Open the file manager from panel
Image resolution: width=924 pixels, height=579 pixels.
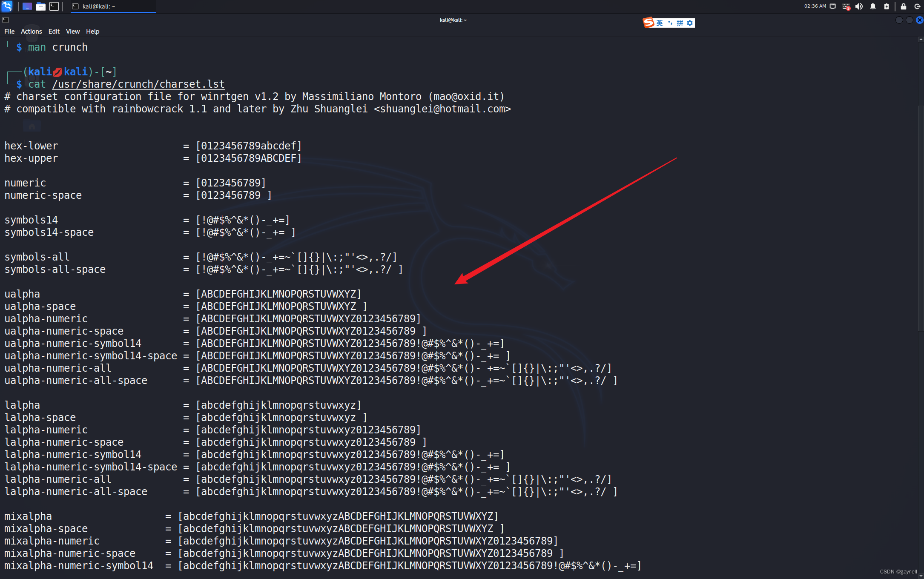41,6
